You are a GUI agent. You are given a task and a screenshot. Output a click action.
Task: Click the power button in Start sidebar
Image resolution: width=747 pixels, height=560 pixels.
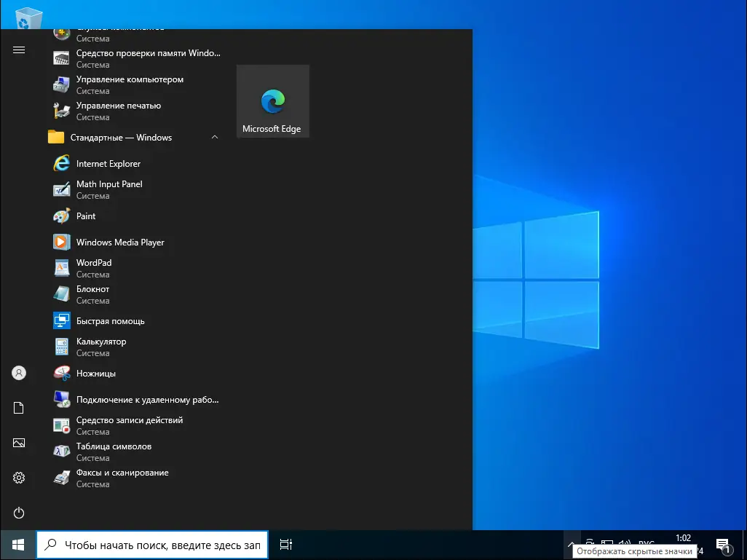click(19, 513)
